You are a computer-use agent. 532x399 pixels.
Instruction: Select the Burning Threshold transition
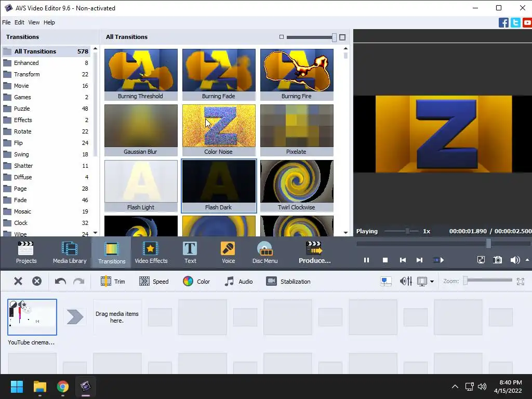141,74
